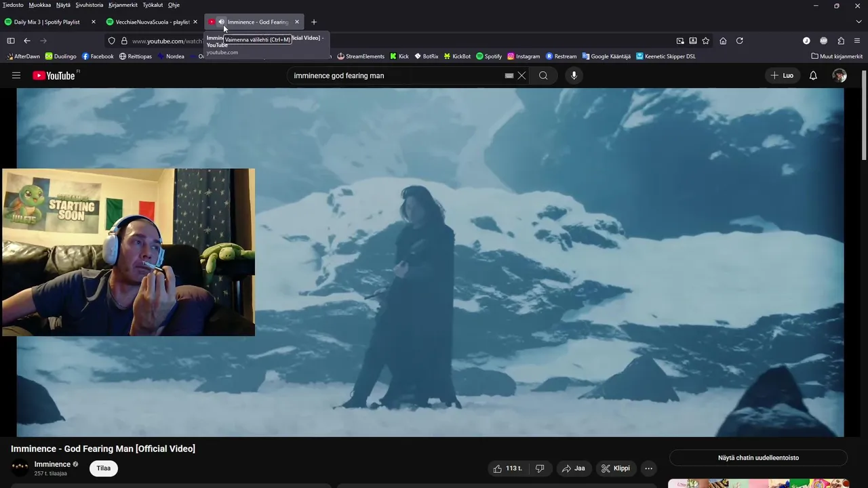The image size is (868, 488).
Task: Open Keenetic Skipper DSL bookmark
Action: coord(665,56)
